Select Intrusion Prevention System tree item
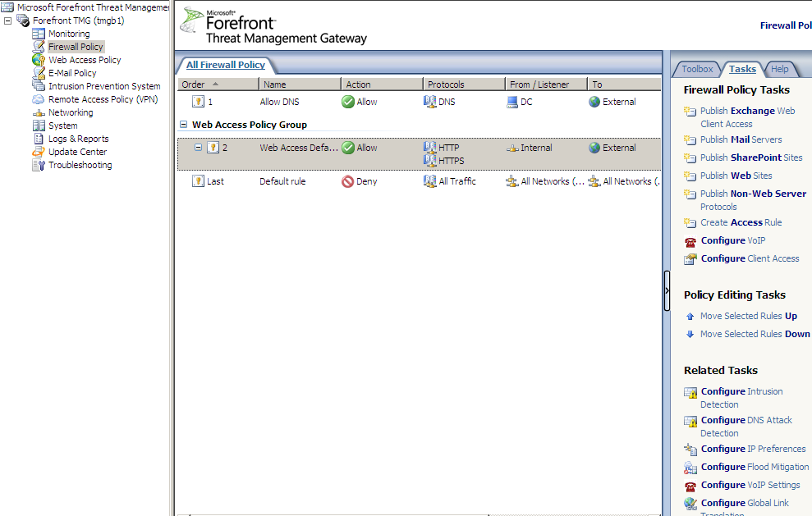This screenshot has height=516, width=812. (104, 86)
